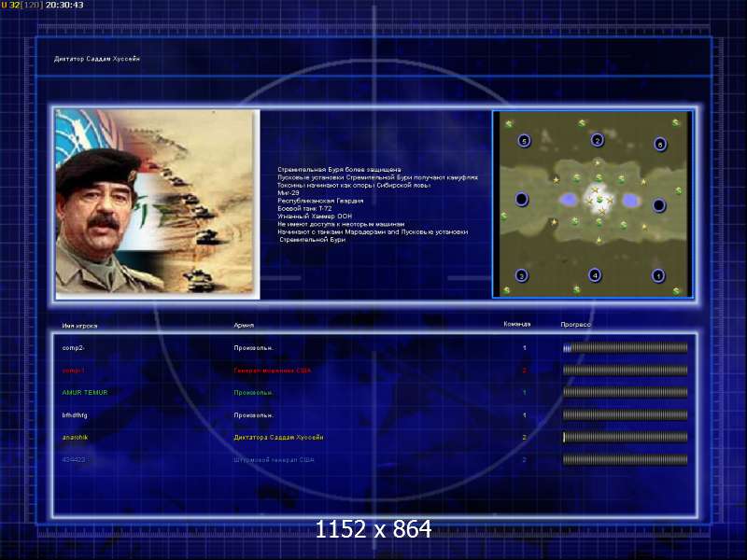The height and width of the screenshot is (560, 747).
Task: Click the progress bar for player comp2
Action: click(x=625, y=348)
